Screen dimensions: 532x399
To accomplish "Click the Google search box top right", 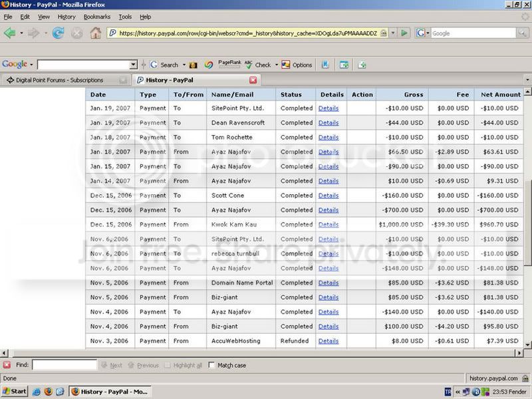I will click(x=473, y=33).
